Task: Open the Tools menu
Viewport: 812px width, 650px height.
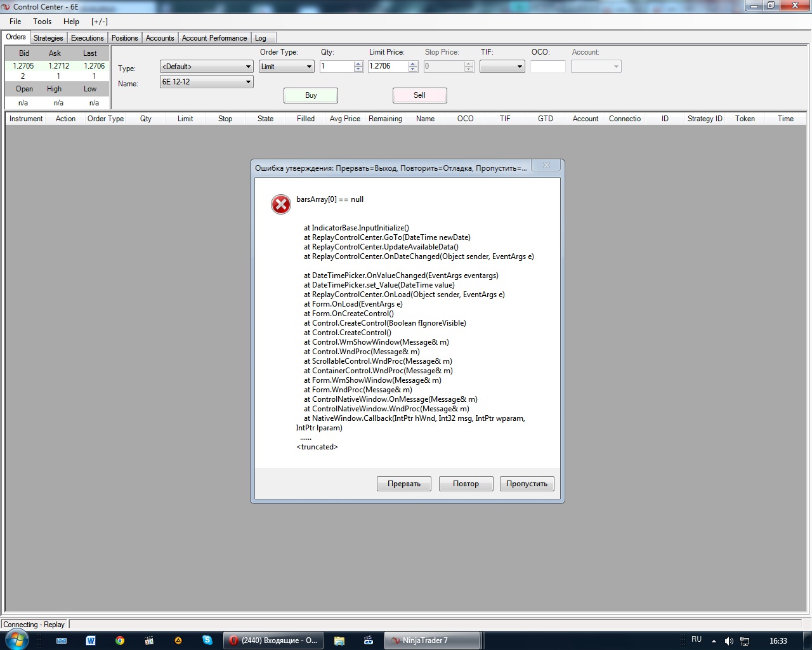Action: pos(43,22)
